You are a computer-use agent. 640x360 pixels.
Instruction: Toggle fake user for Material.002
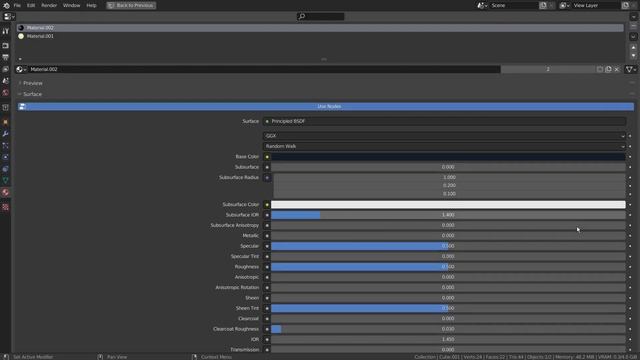click(x=600, y=69)
